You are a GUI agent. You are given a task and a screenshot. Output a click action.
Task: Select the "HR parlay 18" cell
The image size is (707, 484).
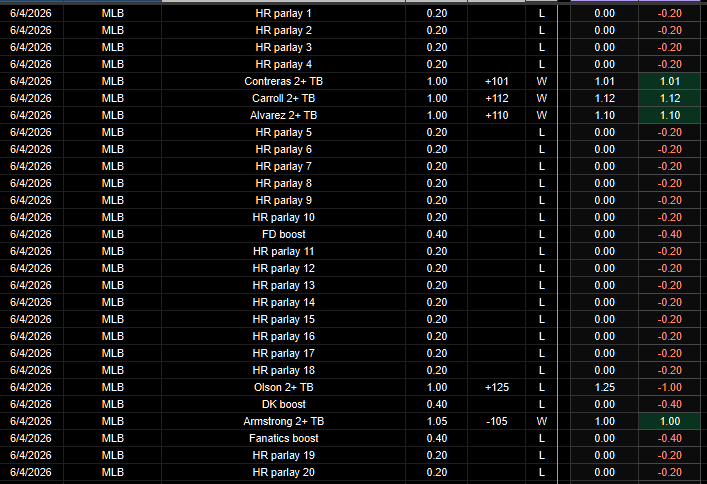(x=283, y=370)
